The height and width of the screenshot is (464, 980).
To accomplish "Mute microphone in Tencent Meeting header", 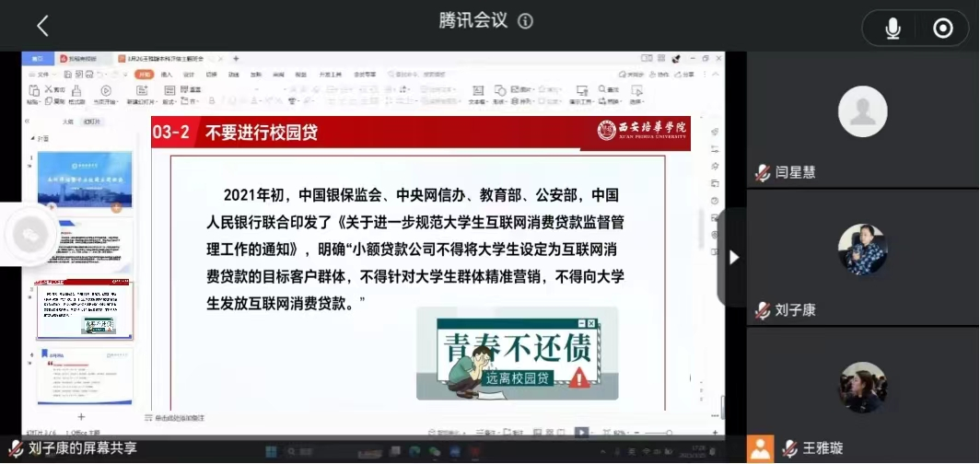I will 892,29.
